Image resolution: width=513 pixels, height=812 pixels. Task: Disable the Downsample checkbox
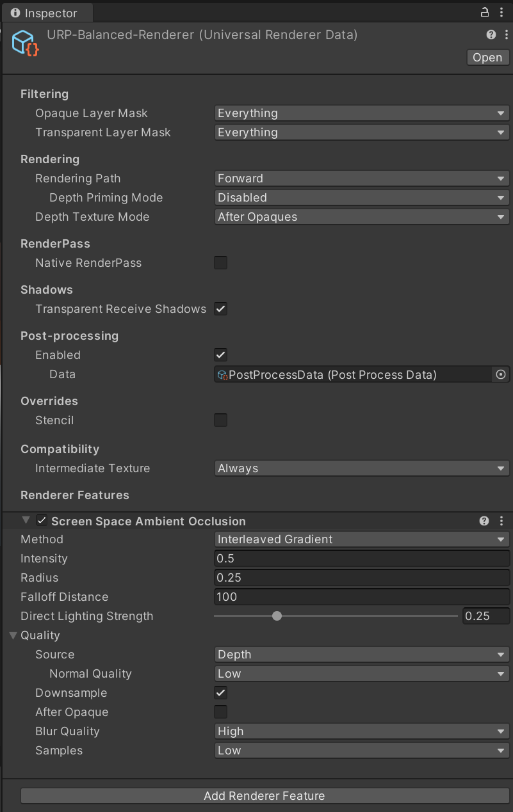coord(221,693)
